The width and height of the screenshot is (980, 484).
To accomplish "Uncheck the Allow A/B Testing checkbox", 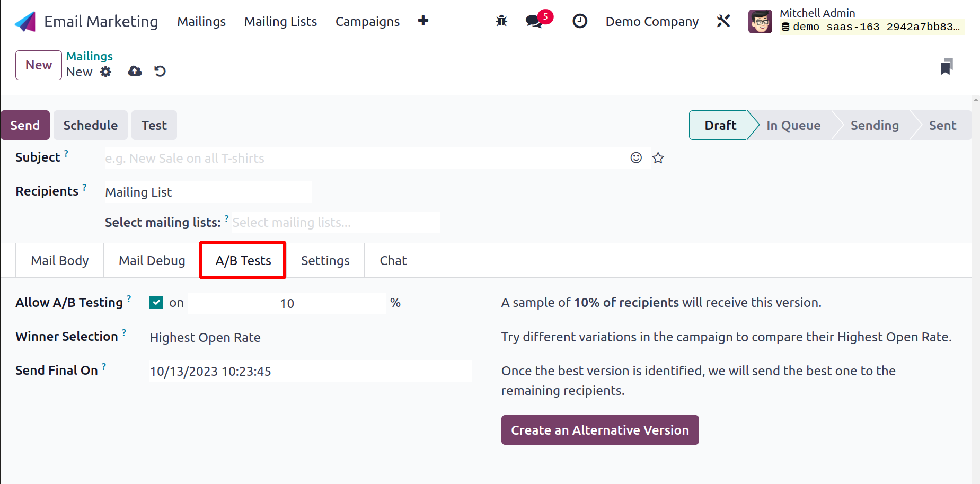I will [x=156, y=302].
